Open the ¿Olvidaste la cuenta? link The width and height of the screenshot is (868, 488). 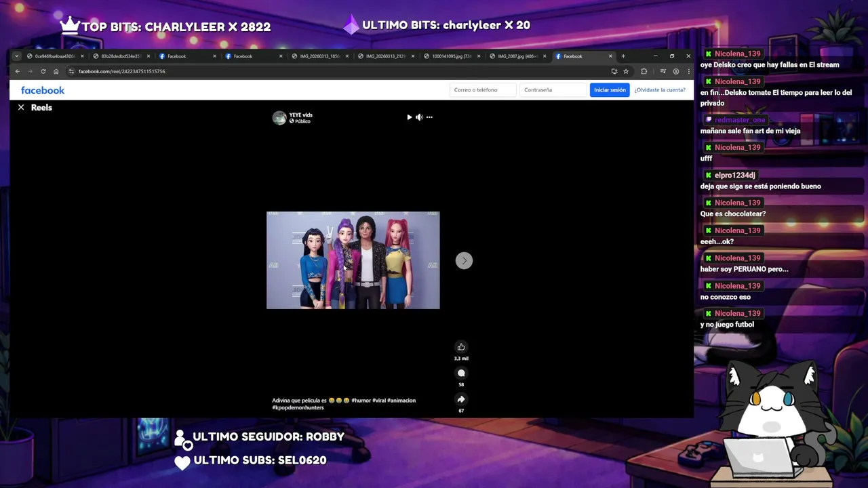tap(660, 89)
